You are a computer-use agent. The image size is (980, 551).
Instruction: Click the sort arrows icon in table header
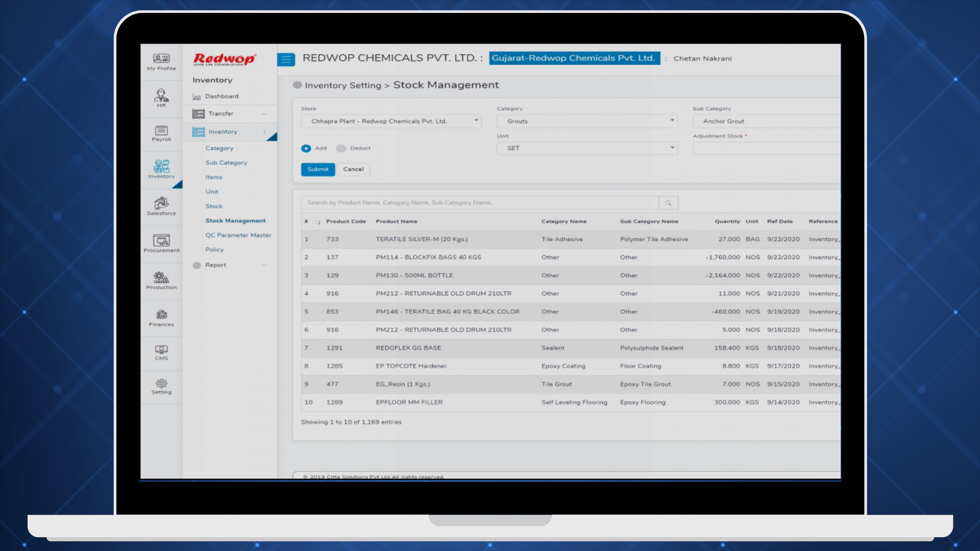pos(317,222)
